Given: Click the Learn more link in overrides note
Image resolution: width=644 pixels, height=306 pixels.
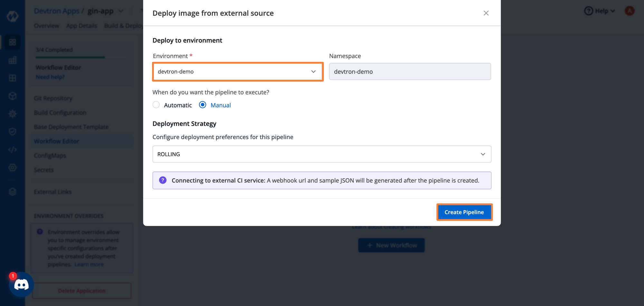Looking at the screenshot, I should (89, 264).
